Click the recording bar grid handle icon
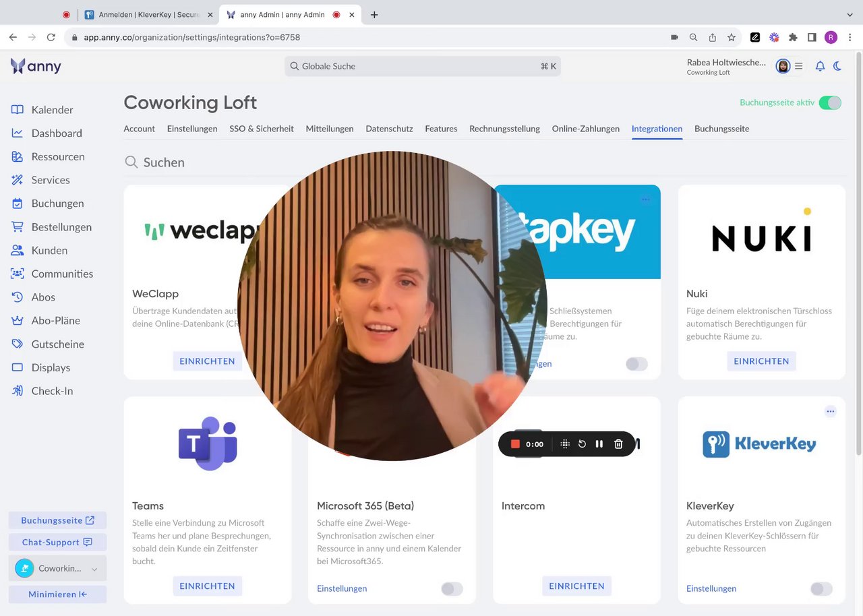The height and width of the screenshot is (616, 863). (565, 444)
